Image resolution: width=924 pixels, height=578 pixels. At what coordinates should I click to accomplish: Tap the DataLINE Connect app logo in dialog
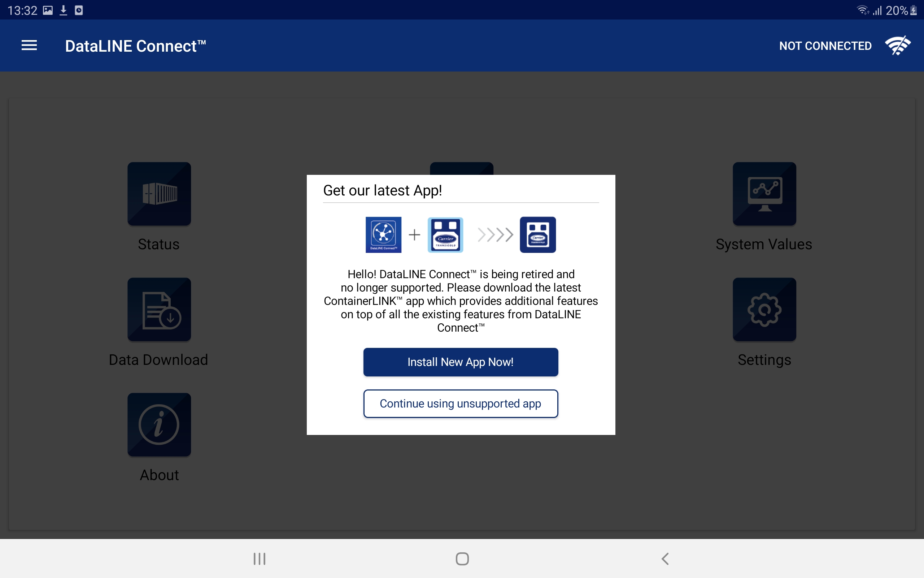pyautogui.click(x=383, y=235)
